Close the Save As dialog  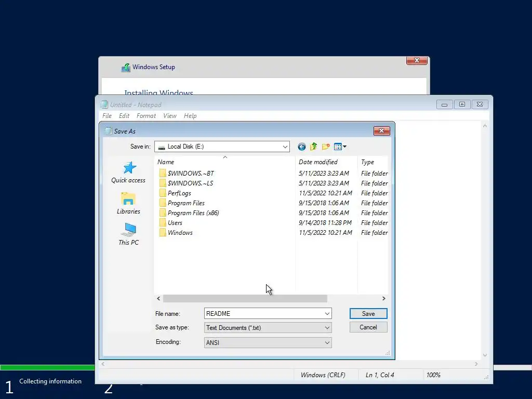click(x=381, y=131)
